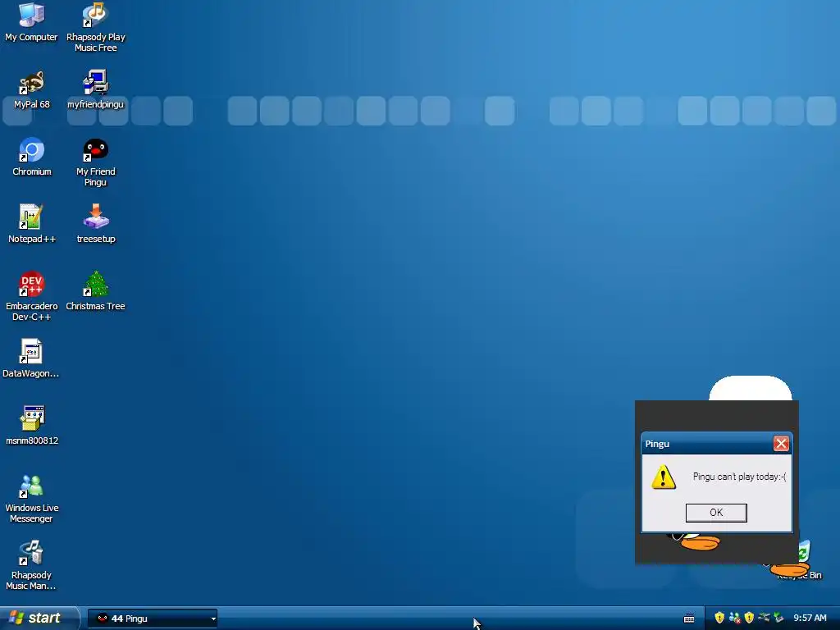Click the "Pingu can't play today:-(" message

click(739, 477)
